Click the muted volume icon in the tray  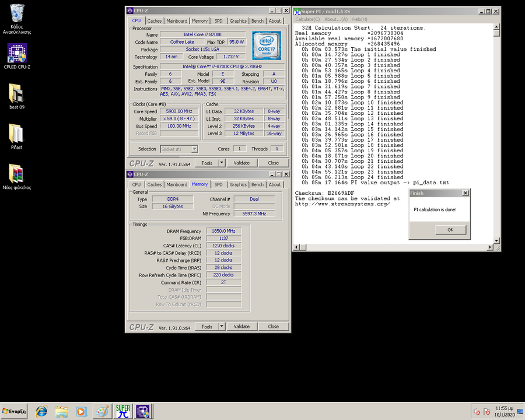477,412
